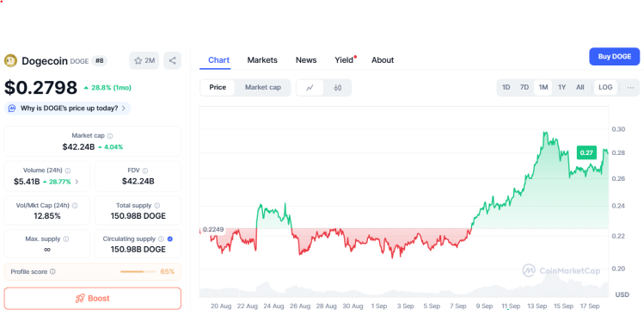Open the chart more options ellipsis

click(x=631, y=88)
